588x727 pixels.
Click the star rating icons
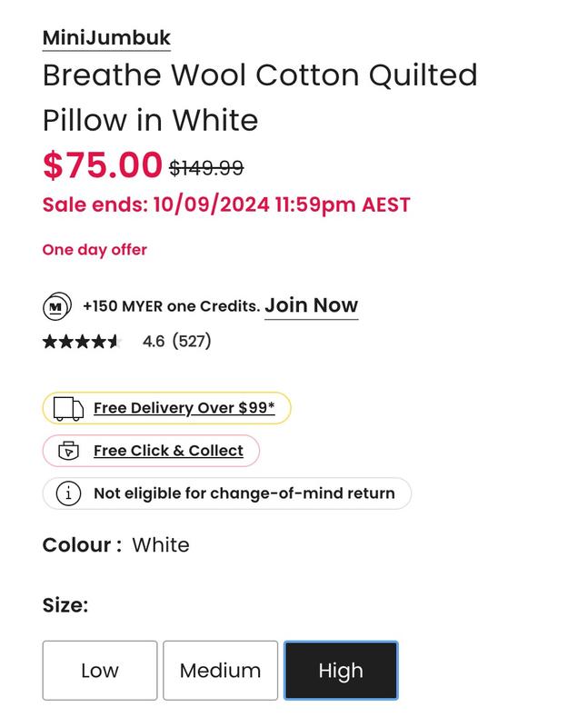coord(81,342)
